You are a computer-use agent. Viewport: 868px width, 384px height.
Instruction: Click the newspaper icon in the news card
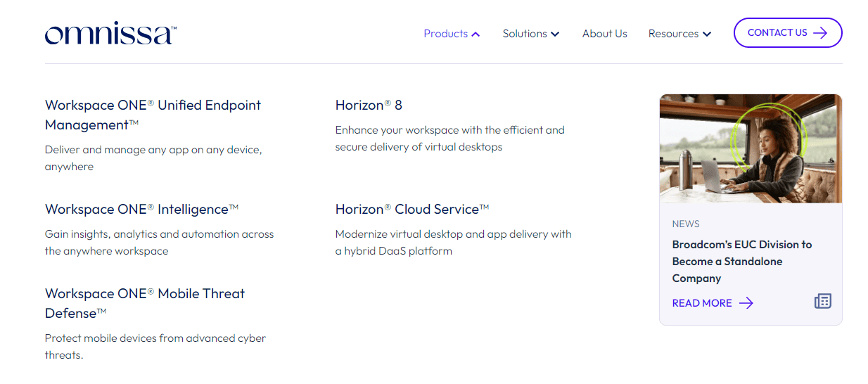click(822, 302)
